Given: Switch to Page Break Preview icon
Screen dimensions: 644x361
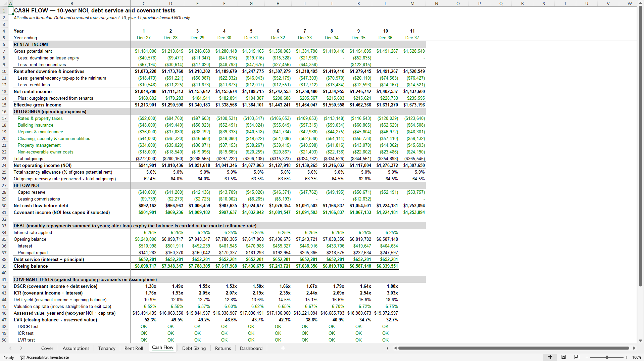Looking at the screenshot, I should pyautogui.click(x=577, y=357).
